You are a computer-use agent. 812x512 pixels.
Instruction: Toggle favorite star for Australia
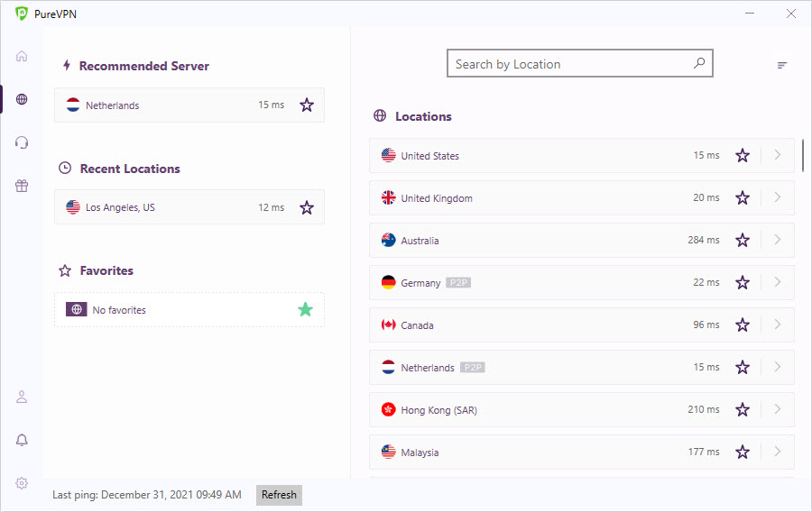point(743,240)
